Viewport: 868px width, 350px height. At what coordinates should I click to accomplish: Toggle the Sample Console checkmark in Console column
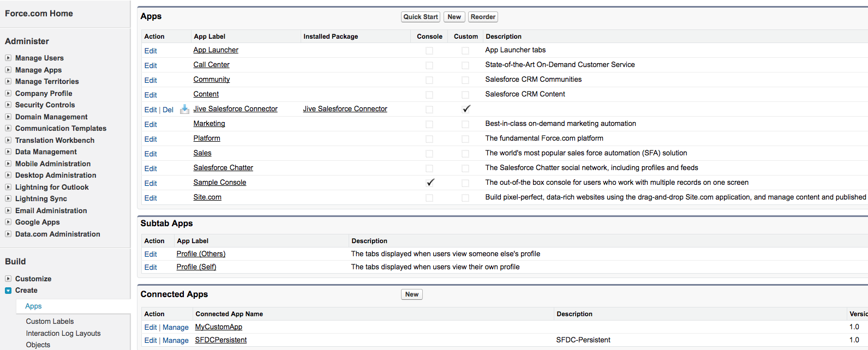click(430, 183)
